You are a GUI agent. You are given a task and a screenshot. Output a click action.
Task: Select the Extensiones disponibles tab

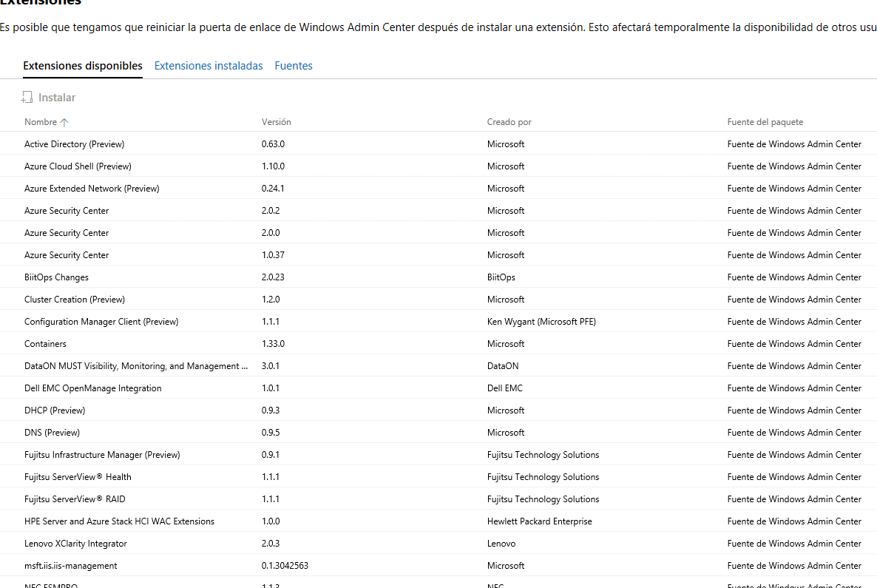coord(83,66)
